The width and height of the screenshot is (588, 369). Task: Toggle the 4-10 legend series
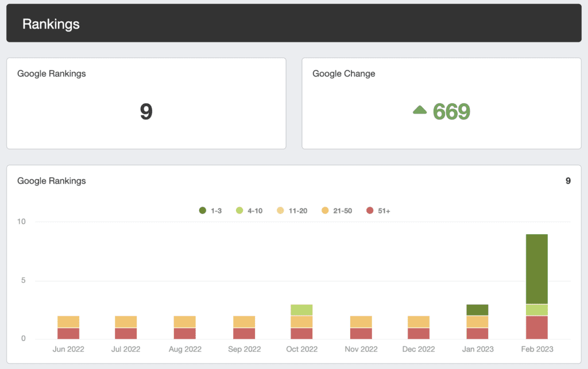coord(249,211)
